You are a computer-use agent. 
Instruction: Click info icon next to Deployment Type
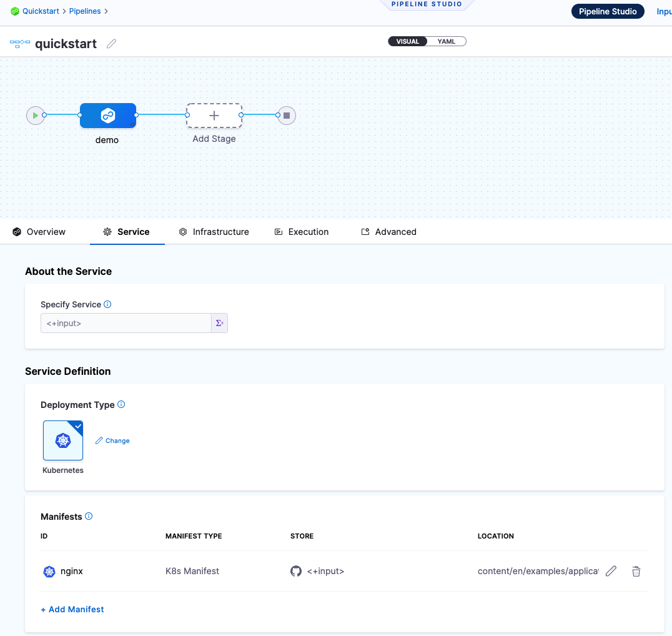click(x=121, y=404)
